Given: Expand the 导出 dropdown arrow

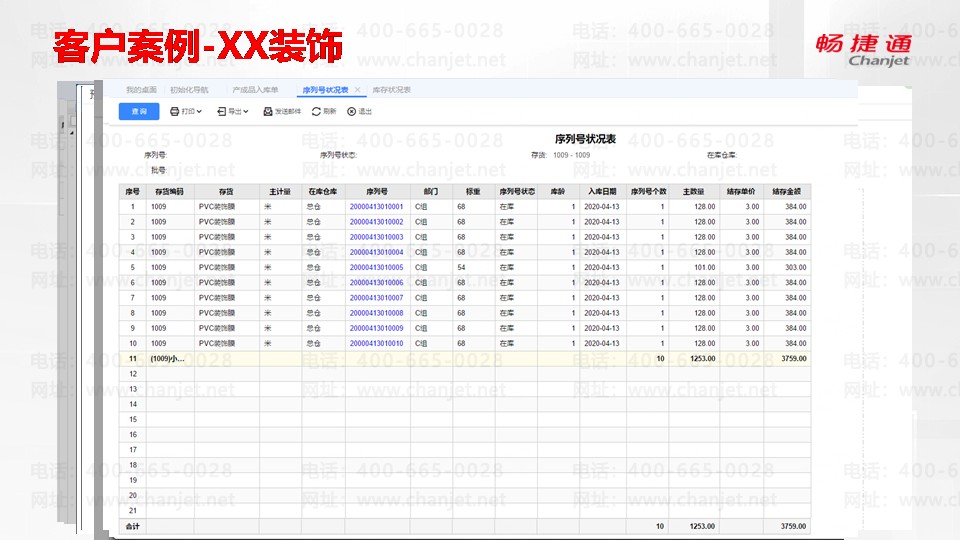Looking at the screenshot, I should pyautogui.click(x=246, y=112).
